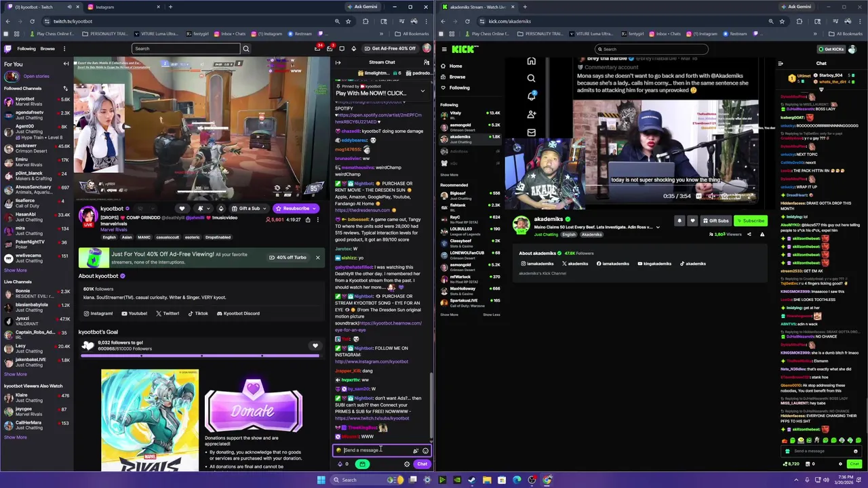Open File Explorer folder on taskbar
Image resolution: width=868 pixels, height=488 pixels.
click(x=487, y=480)
